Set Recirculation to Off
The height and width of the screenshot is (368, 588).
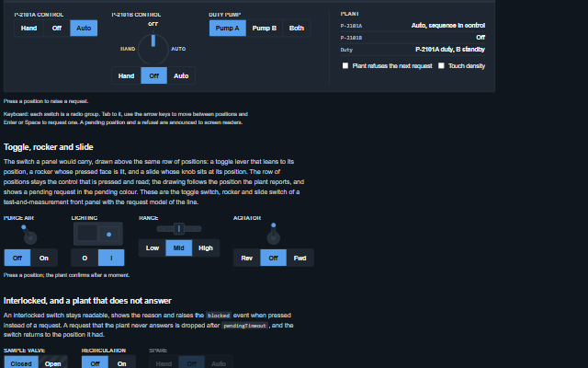tap(95, 363)
